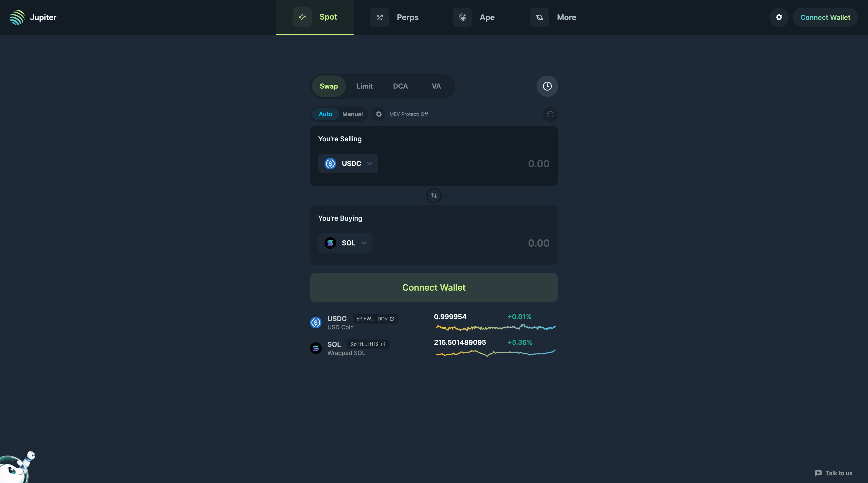Click Connect Wallet in the header
Screen dimensions: 868x483
tap(825, 17)
